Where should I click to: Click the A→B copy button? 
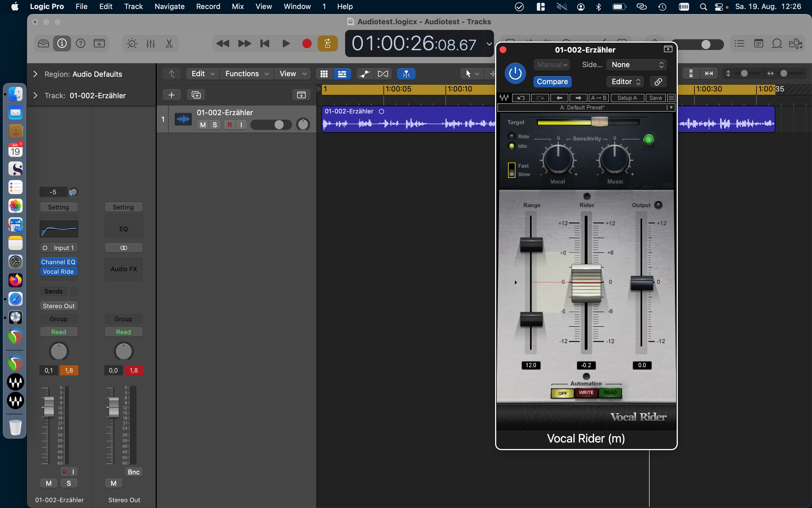coord(599,98)
